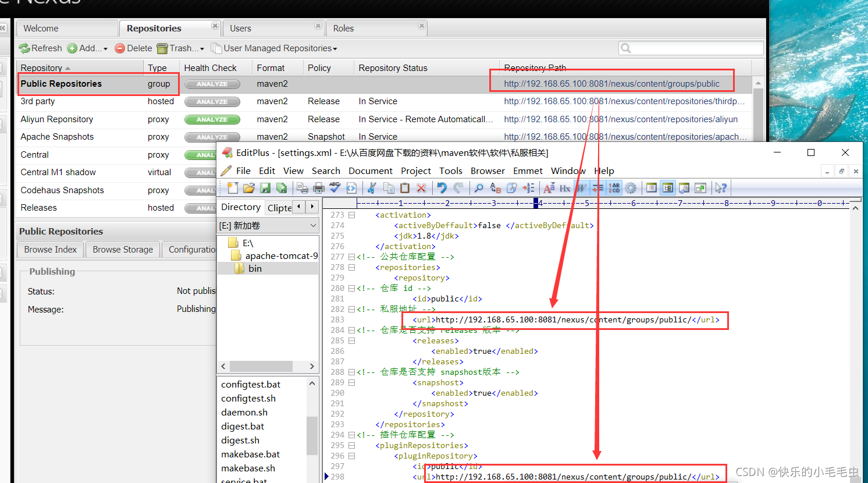Open the Trash... dropdown
The width and height of the screenshot is (868, 483).
[x=180, y=48]
